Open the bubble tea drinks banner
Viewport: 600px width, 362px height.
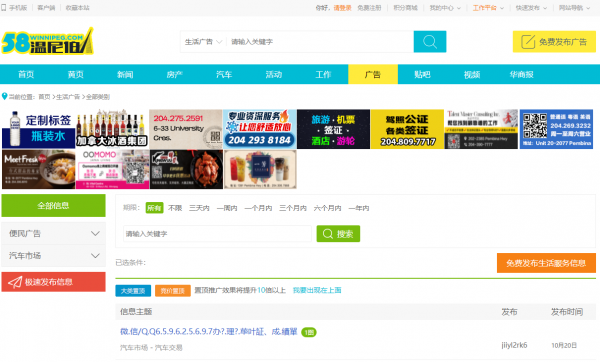(x=260, y=170)
